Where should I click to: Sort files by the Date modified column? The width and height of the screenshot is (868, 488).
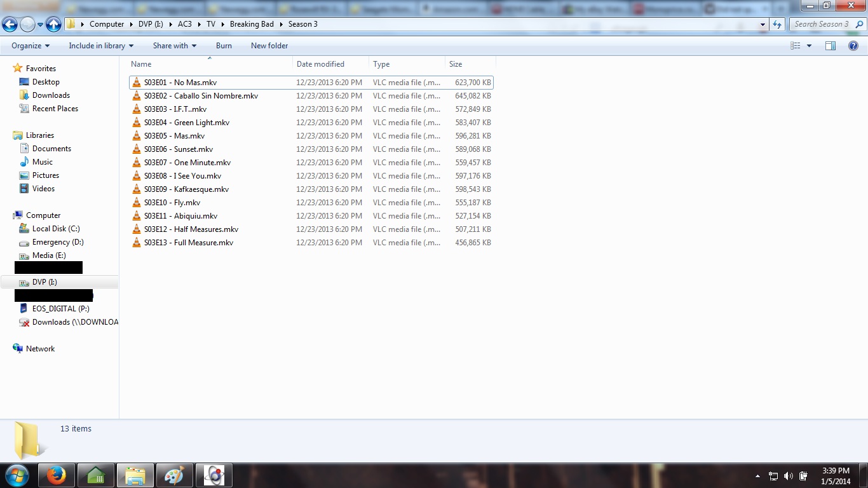[331, 64]
